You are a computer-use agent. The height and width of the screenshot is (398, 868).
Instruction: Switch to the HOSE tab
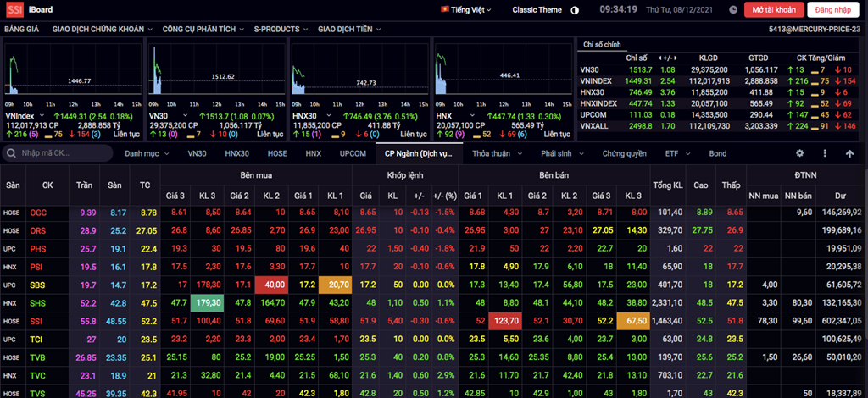[x=277, y=153]
